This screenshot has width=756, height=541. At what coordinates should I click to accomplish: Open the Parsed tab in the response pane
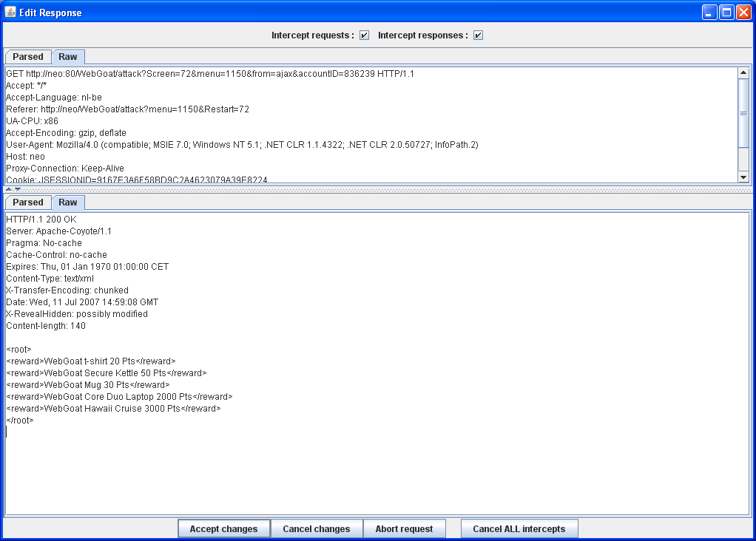coord(28,203)
